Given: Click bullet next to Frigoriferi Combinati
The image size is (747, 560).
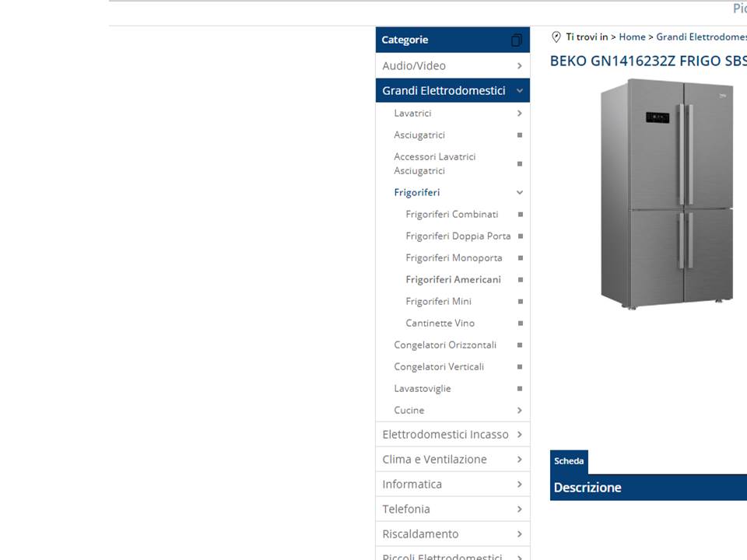Looking at the screenshot, I should (521, 215).
